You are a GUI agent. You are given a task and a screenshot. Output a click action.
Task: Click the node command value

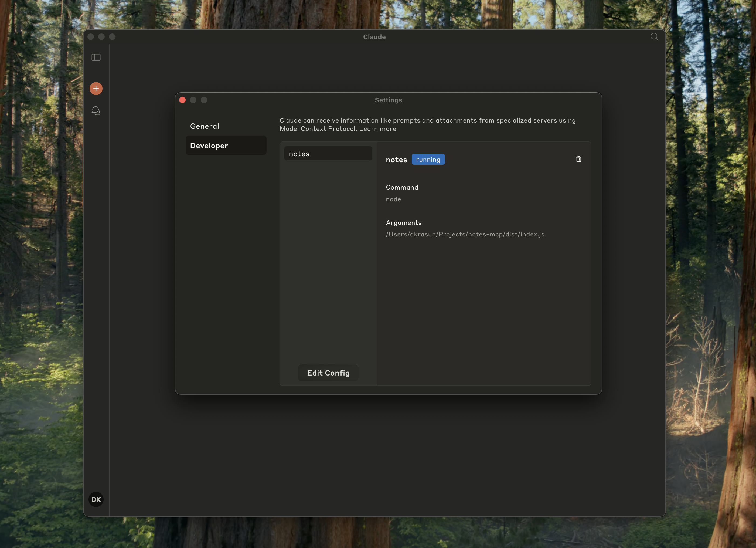click(393, 199)
